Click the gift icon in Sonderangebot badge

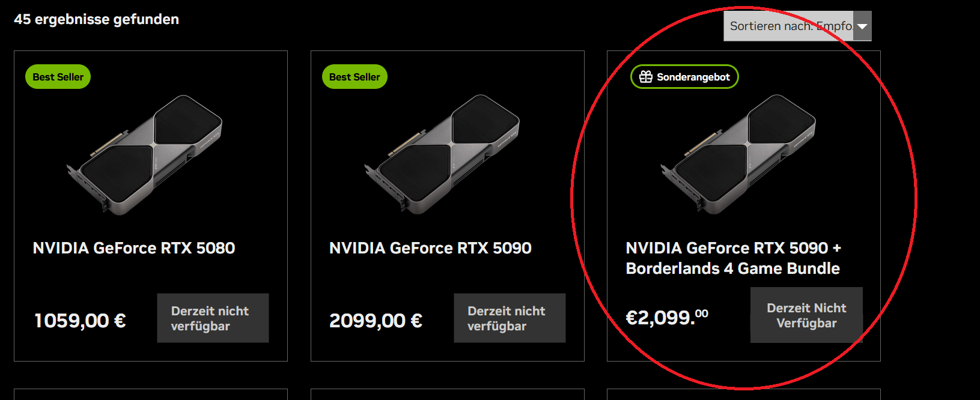(646, 77)
